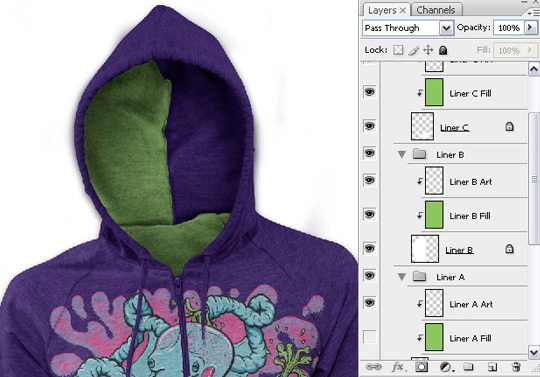Hide the Liner C Fill layer
540x377 pixels.
click(x=370, y=92)
